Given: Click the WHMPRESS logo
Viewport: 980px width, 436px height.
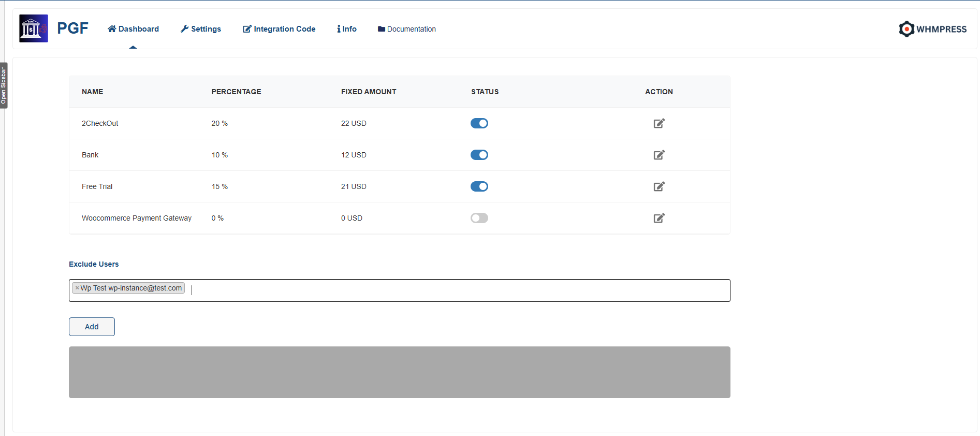Looking at the screenshot, I should click(x=932, y=29).
